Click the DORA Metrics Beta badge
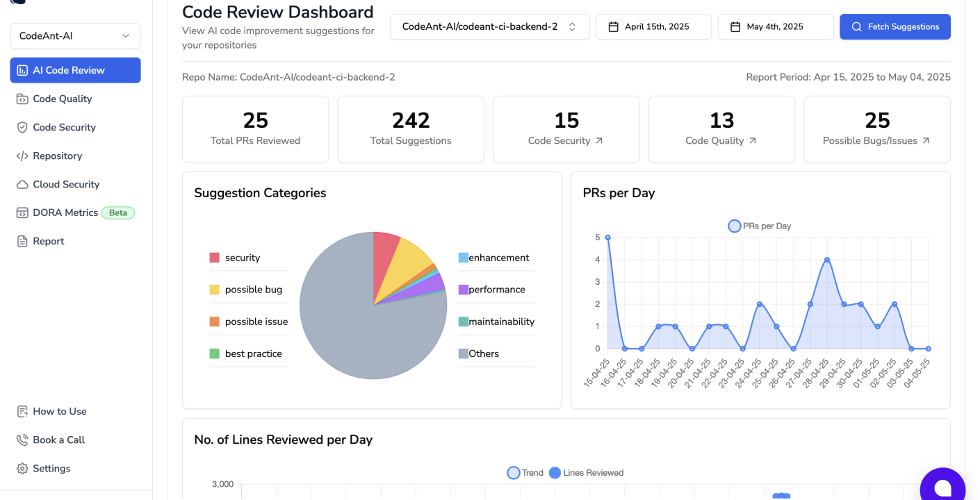The width and height of the screenshot is (980, 500). pyautogui.click(x=118, y=212)
